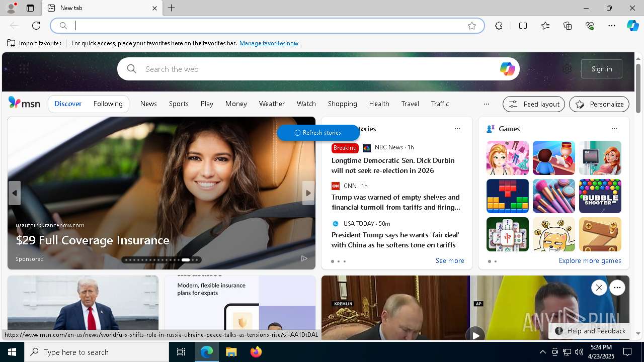Viewport: 644px width, 362px height.
Task: Launch Firefox from taskbar
Action: click(256, 352)
